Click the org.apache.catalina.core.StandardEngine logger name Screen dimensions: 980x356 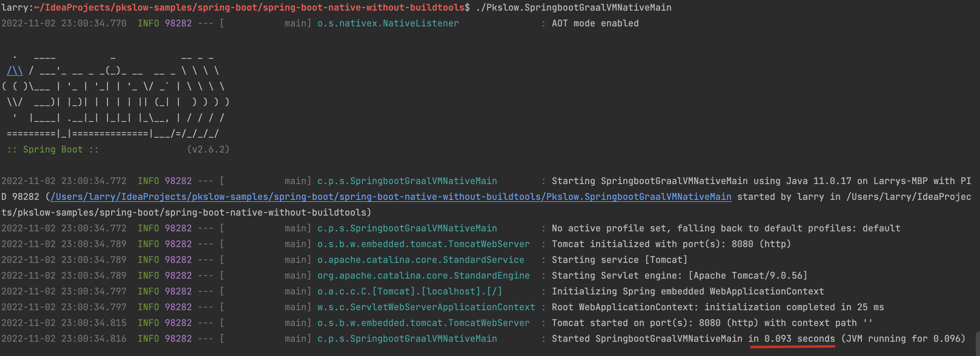pyautogui.click(x=423, y=276)
